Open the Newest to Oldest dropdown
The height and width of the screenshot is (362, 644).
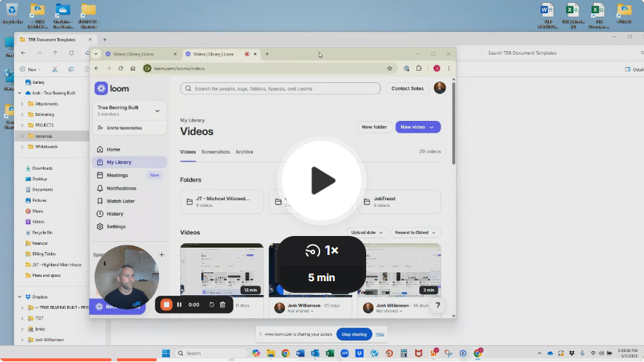pyautogui.click(x=415, y=232)
